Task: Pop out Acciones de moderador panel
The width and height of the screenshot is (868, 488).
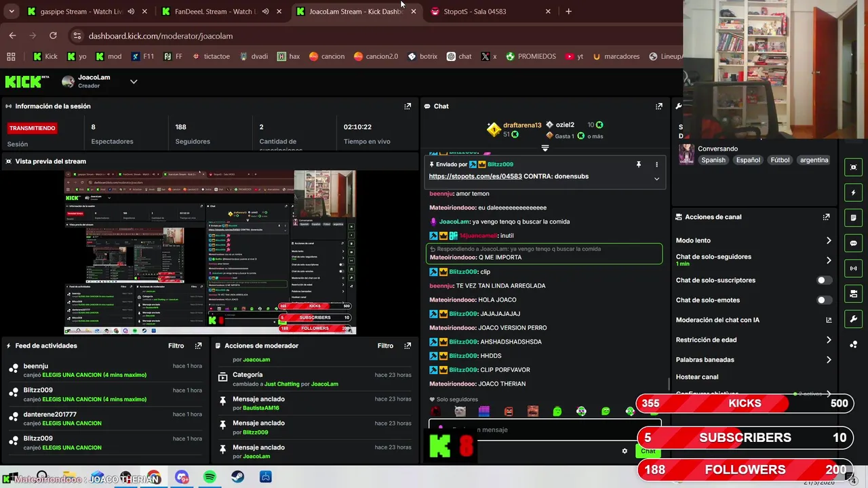Action: (408, 346)
